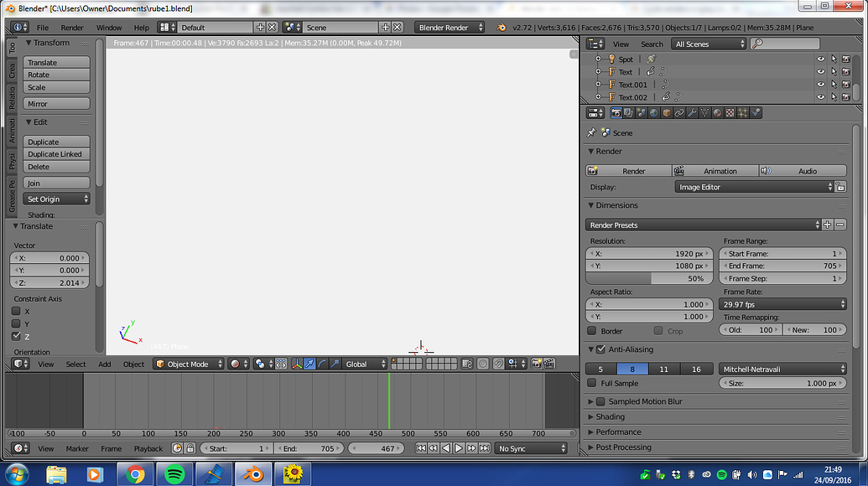Open the File menu
Image resolution: width=868 pixels, height=486 pixels.
(43, 28)
